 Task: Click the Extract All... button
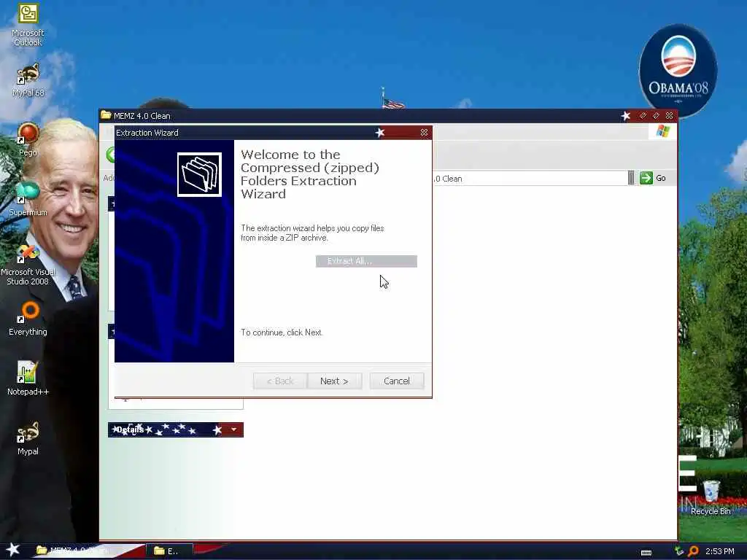click(x=366, y=261)
